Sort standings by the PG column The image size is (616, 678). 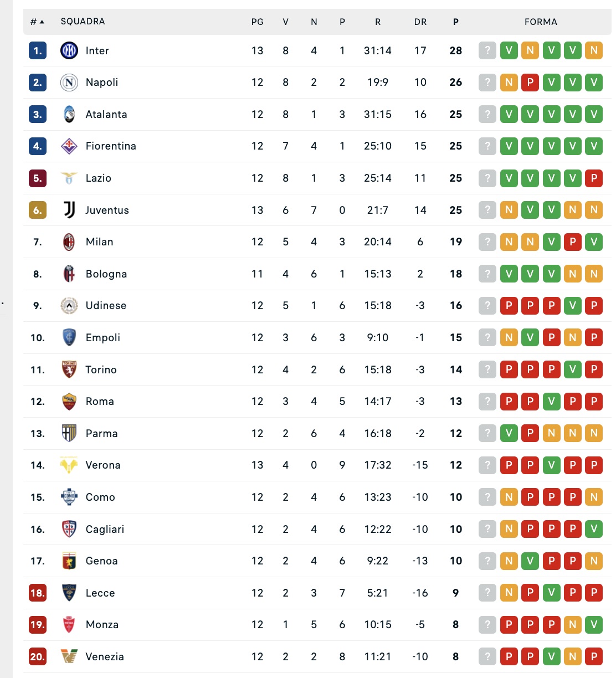(x=257, y=22)
